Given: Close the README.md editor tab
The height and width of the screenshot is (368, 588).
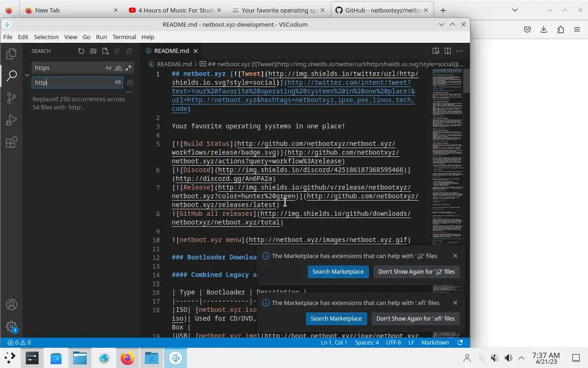Looking at the screenshot, I should pyautogui.click(x=196, y=51).
